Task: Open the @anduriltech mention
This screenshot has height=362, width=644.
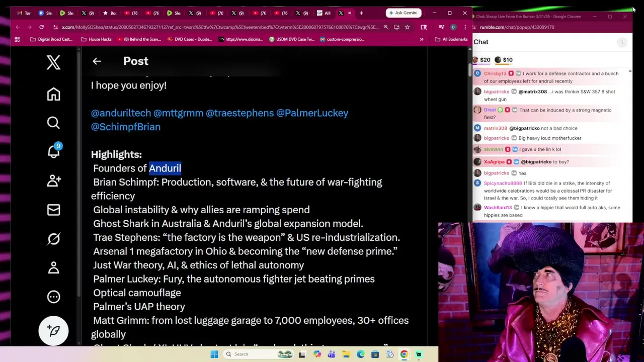Action: pyautogui.click(x=121, y=113)
